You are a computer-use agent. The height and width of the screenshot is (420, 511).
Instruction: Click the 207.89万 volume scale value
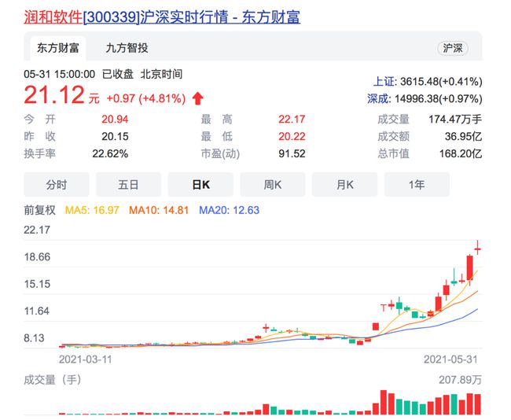460,380
